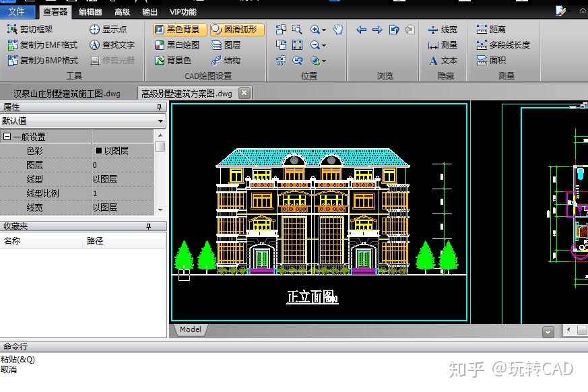The height and width of the screenshot is (392, 588).
Task: Click the 背景色 background color tool
Action: point(173,61)
